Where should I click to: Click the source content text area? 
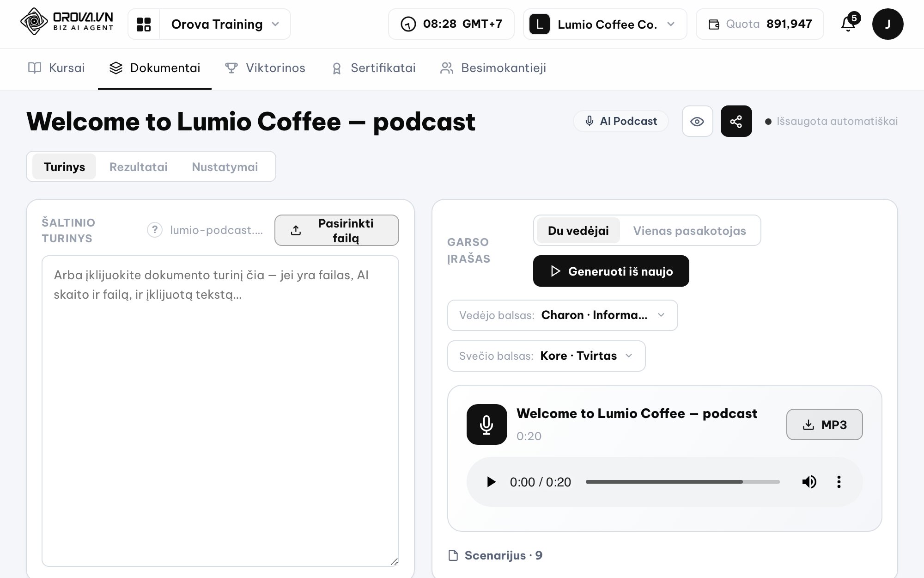pyautogui.click(x=220, y=411)
